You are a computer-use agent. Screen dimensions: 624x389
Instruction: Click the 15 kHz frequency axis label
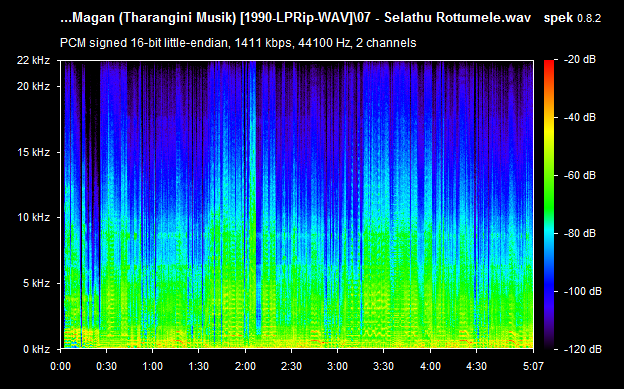pyautogui.click(x=33, y=152)
